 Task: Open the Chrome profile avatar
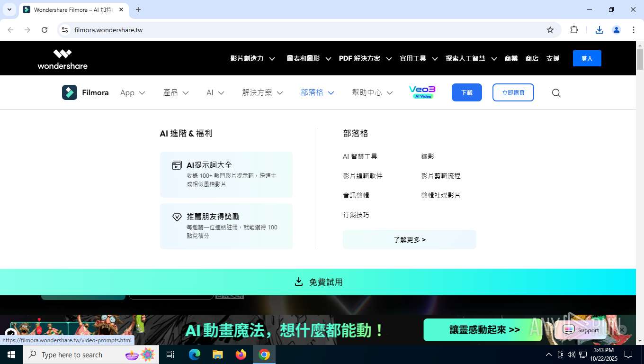tap(617, 30)
